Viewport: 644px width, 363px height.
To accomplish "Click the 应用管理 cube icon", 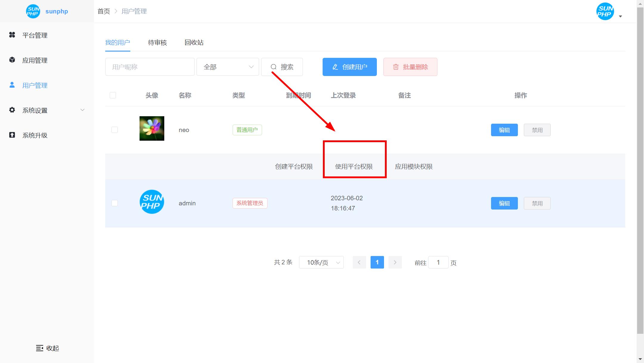I will (12, 60).
